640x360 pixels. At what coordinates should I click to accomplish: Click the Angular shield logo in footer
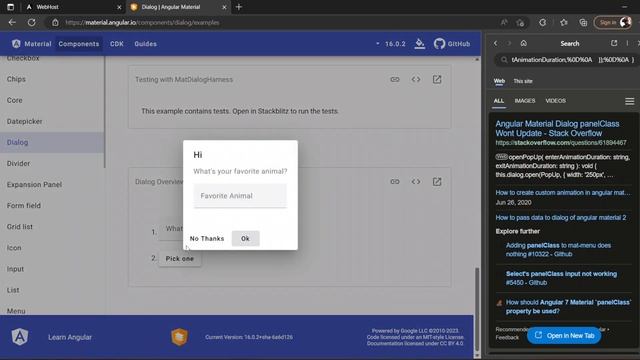(20, 337)
